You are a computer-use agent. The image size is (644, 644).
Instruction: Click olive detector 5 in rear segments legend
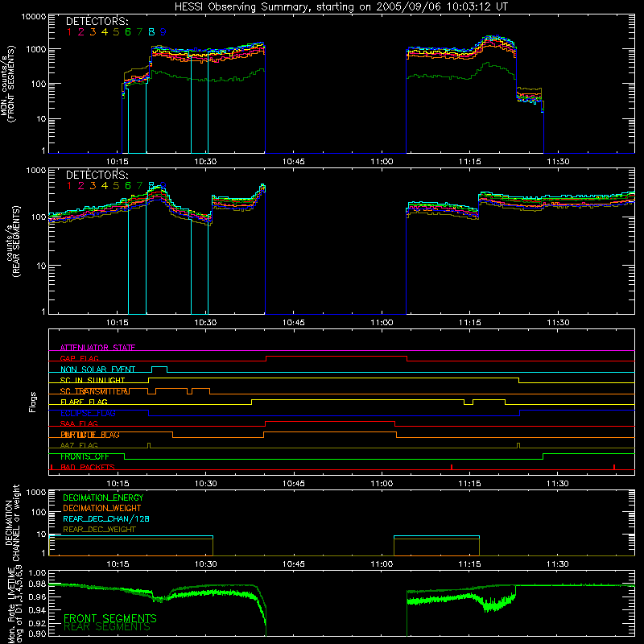point(116,186)
